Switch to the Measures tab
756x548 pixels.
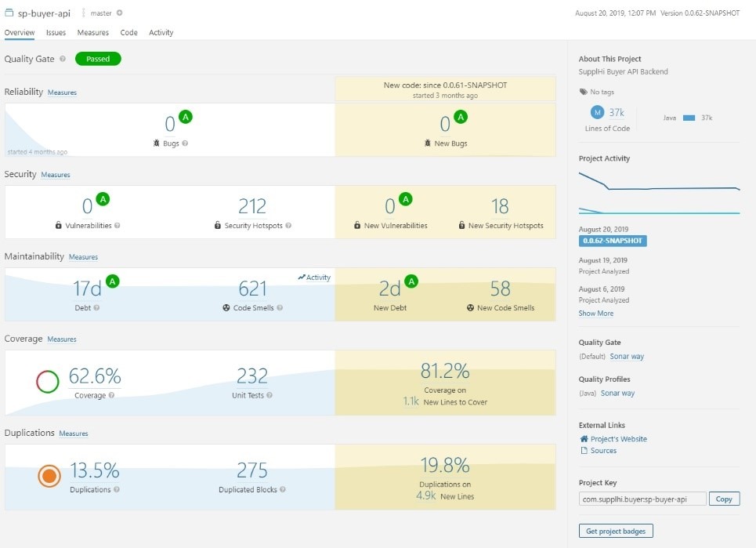pyautogui.click(x=93, y=33)
